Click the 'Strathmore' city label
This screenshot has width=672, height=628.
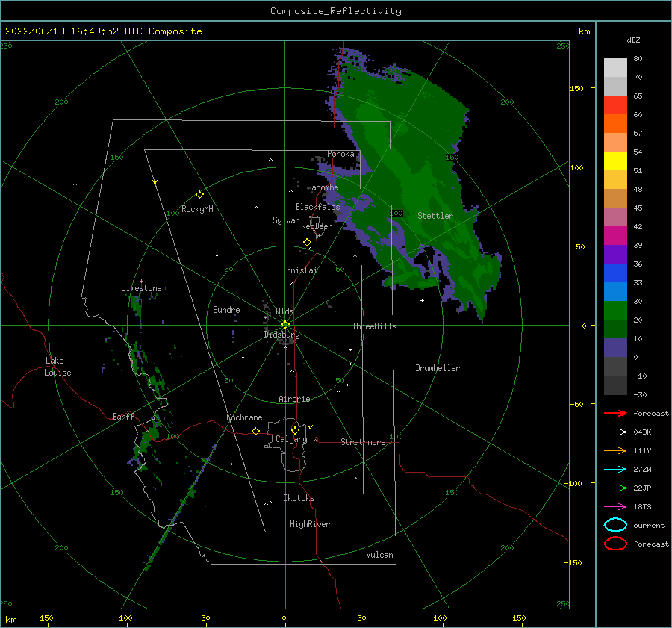[x=363, y=442]
